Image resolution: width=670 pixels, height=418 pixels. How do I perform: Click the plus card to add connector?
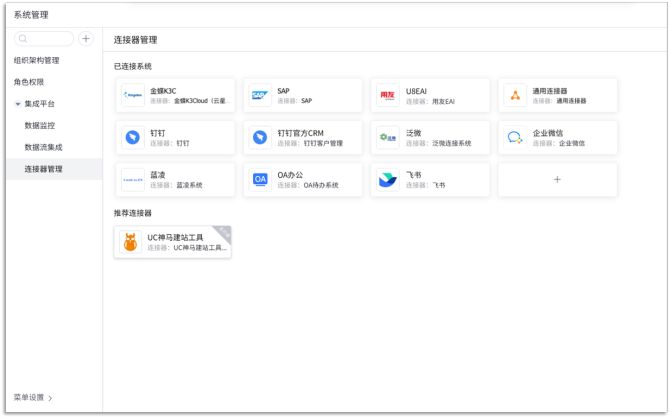(557, 180)
